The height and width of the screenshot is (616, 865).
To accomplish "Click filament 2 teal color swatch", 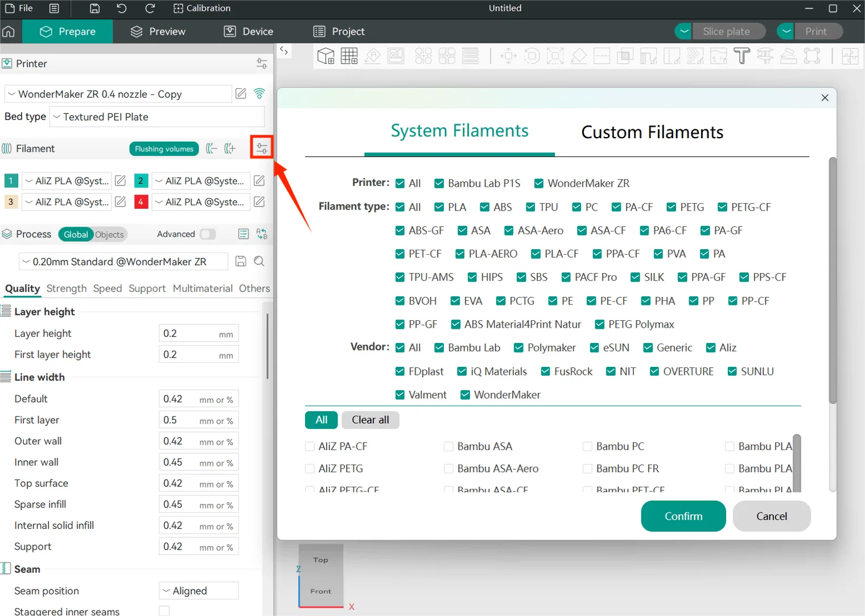I will [x=141, y=181].
